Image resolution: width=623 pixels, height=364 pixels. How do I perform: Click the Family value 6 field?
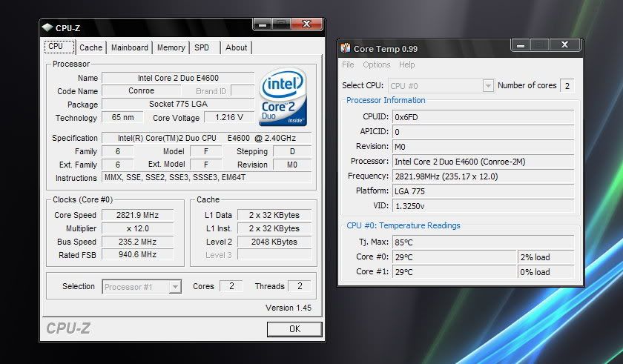tap(118, 151)
